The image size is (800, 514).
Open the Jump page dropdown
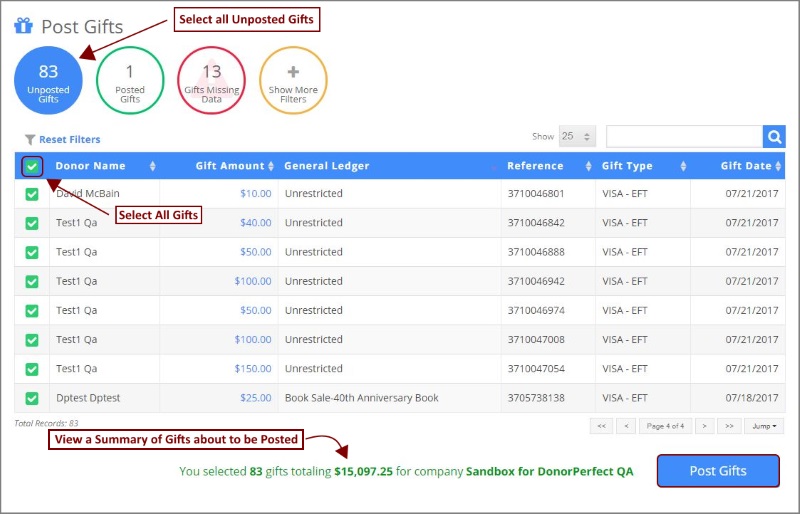click(x=764, y=426)
